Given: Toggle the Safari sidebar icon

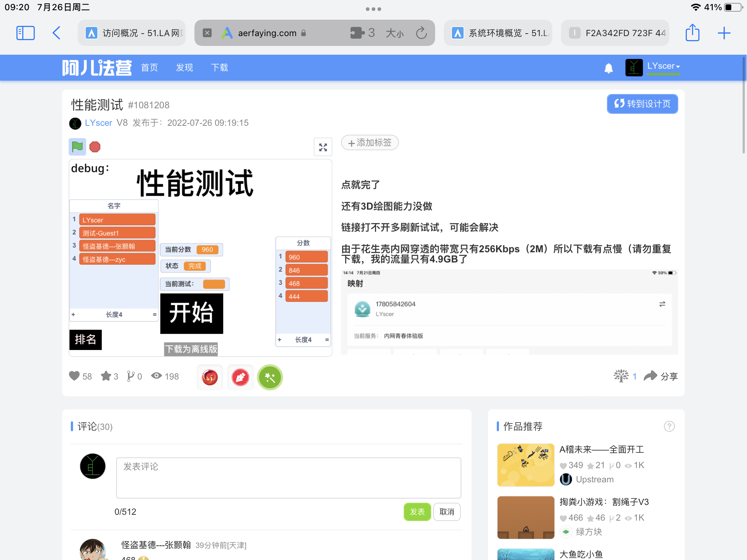Looking at the screenshot, I should (x=26, y=33).
